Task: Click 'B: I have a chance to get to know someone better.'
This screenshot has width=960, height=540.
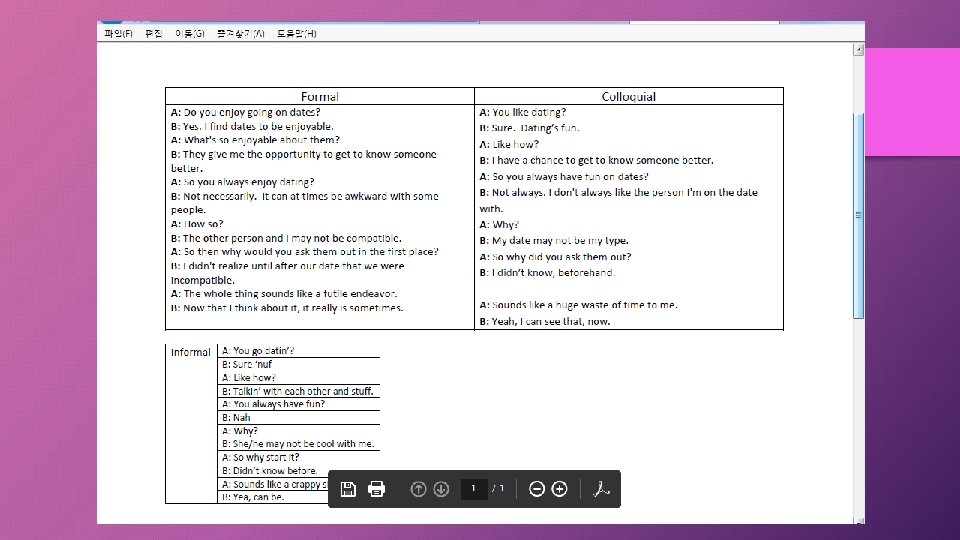Action: (x=596, y=160)
